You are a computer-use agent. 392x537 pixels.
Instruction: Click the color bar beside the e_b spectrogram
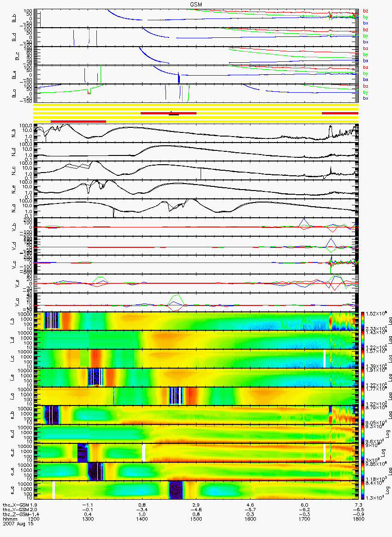click(x=362, y=415)
